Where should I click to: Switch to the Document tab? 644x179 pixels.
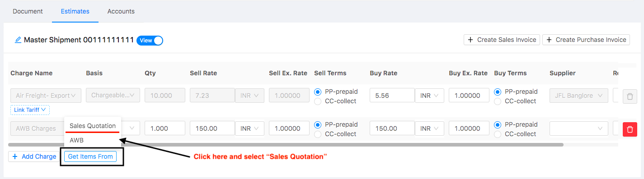tap(28, 11)
